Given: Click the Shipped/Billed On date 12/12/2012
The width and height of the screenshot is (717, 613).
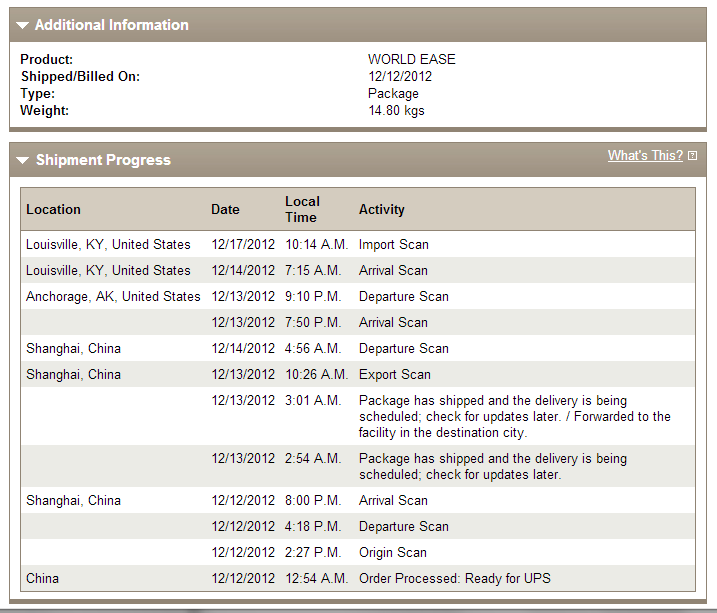Looking at the screenshot, I should [400, 76].
